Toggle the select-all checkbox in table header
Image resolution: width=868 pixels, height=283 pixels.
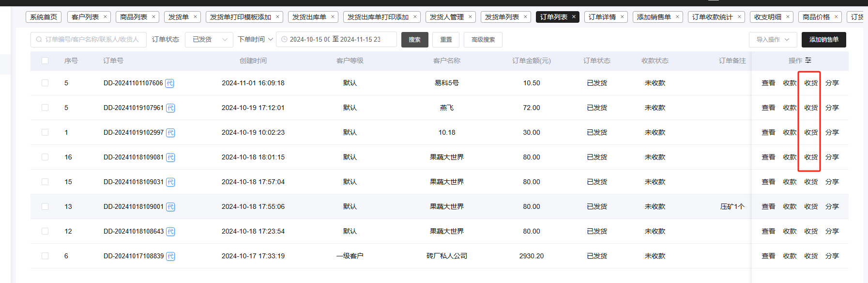click(45, 61)
